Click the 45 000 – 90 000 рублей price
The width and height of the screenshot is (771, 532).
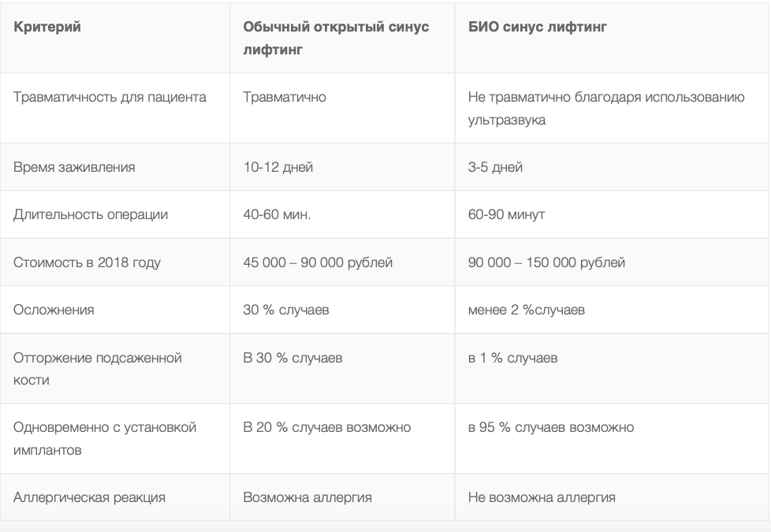[x=318, y=262]
